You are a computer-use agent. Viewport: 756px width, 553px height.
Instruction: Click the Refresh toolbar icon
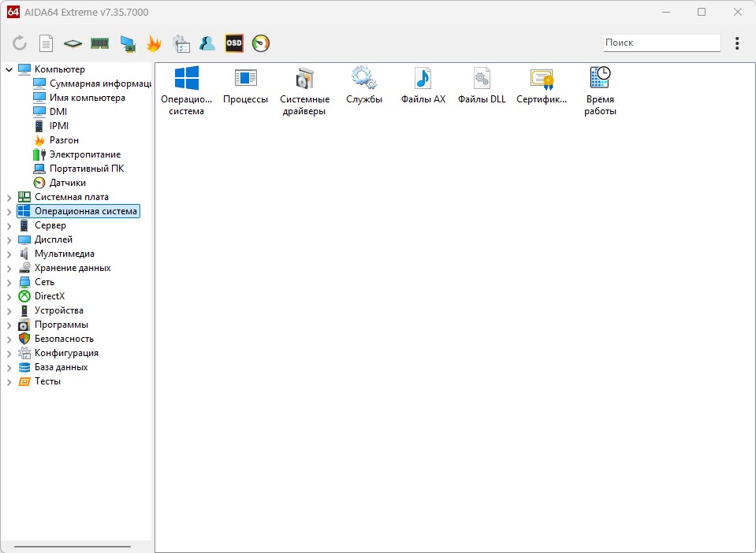20,43
